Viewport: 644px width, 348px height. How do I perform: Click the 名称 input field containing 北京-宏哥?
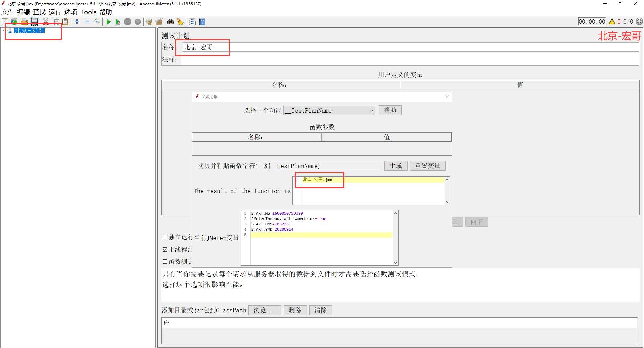coord(411,47)
